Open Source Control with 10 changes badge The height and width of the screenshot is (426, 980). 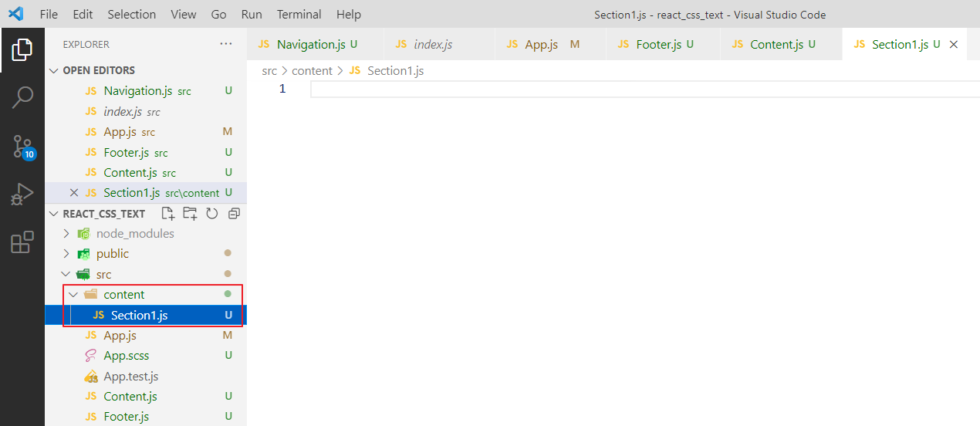pos(22,146)
